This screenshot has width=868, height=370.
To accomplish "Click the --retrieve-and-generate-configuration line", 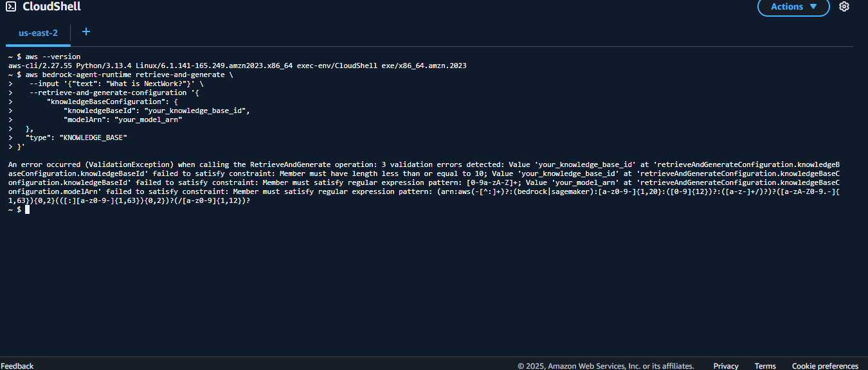I will click(x=114, y=92).
